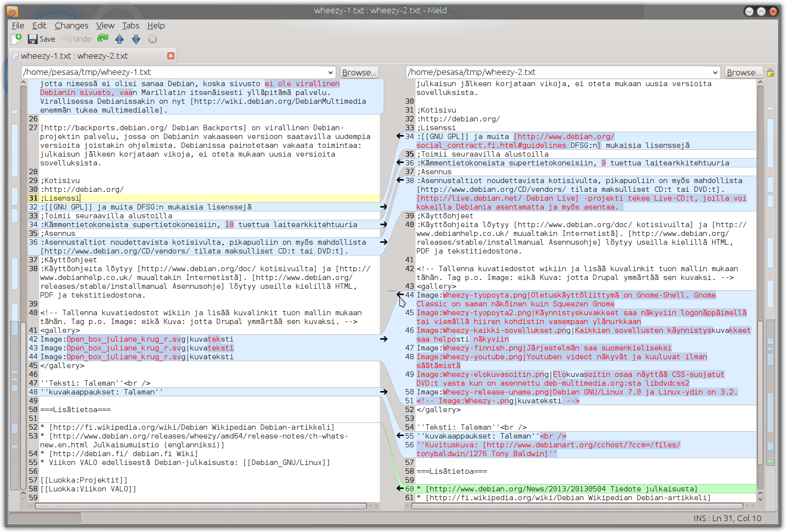Screen dimensions: 786x532
Task: Maximize the Meld window
Action: coord(761,11)
